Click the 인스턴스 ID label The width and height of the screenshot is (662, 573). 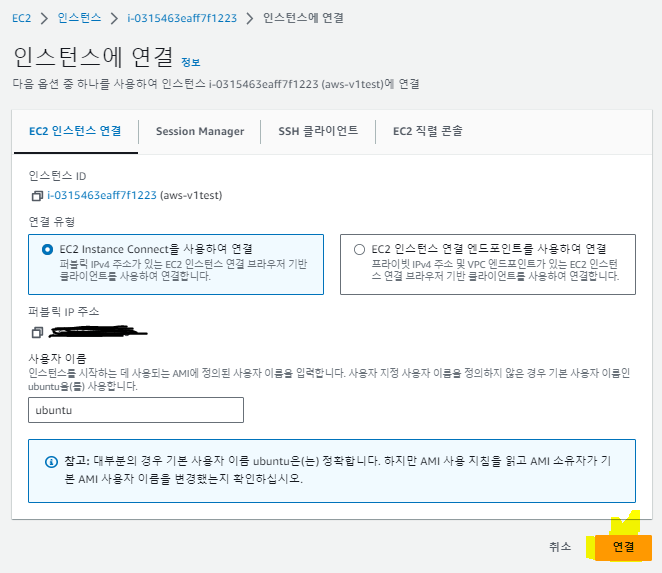pyautogui.click(x=57, y=176)
